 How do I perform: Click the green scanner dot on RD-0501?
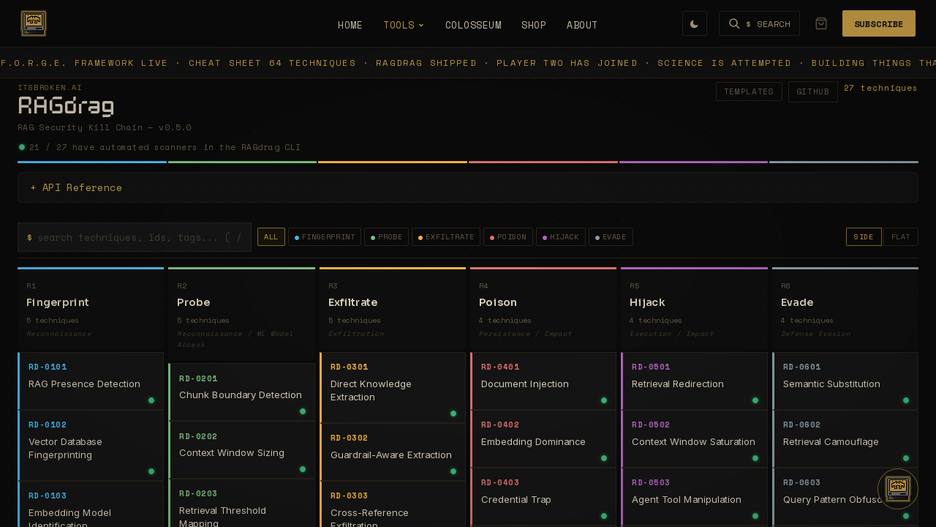(x=755, y=400)
